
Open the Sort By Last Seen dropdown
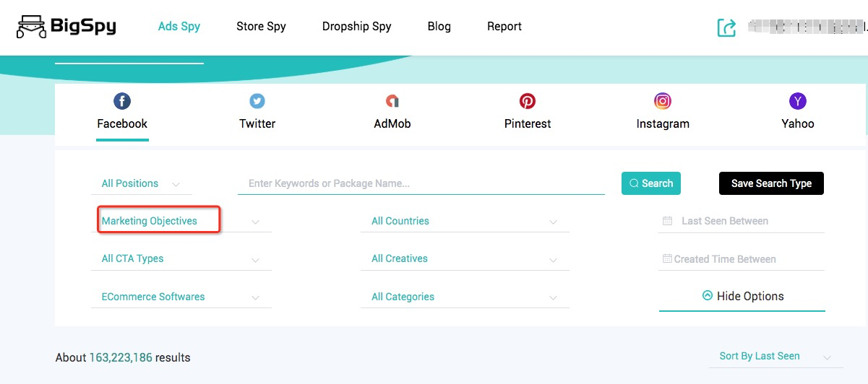(x=775, y=357)
